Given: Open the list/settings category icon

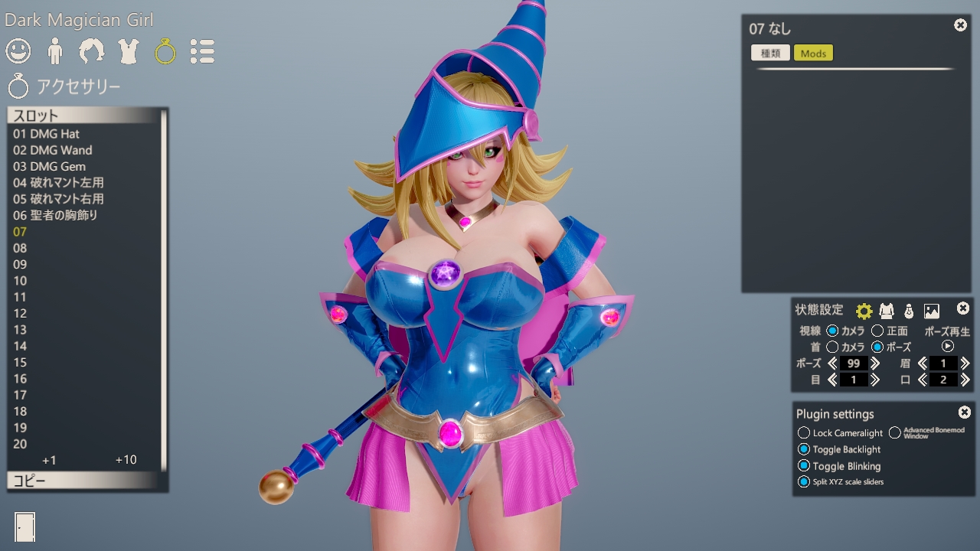Looking at the screenshot, I should click(x=202, y=51).
